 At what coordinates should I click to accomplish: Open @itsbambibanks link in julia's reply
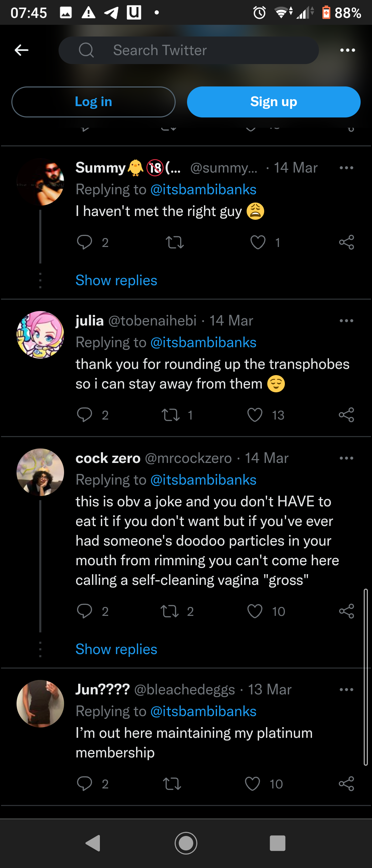coord(204,342)
